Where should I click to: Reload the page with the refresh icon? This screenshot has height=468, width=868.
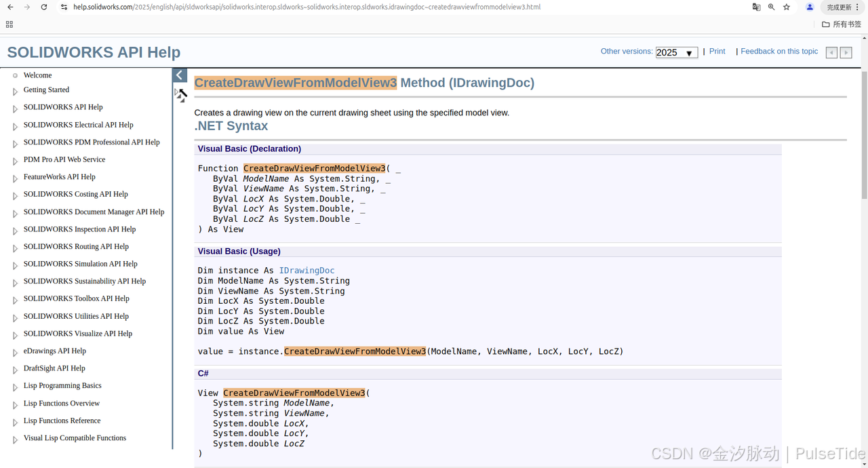click(44, 7)
